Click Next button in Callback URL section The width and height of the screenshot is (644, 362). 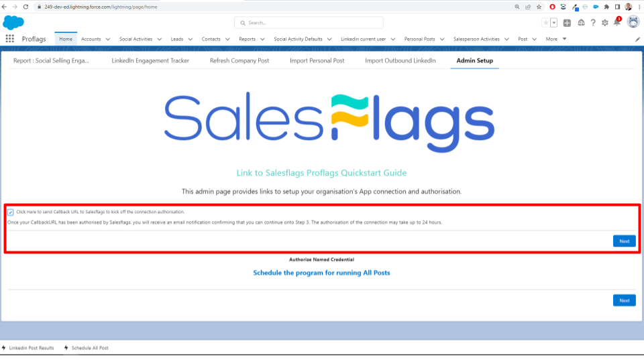tap(625, 241)
